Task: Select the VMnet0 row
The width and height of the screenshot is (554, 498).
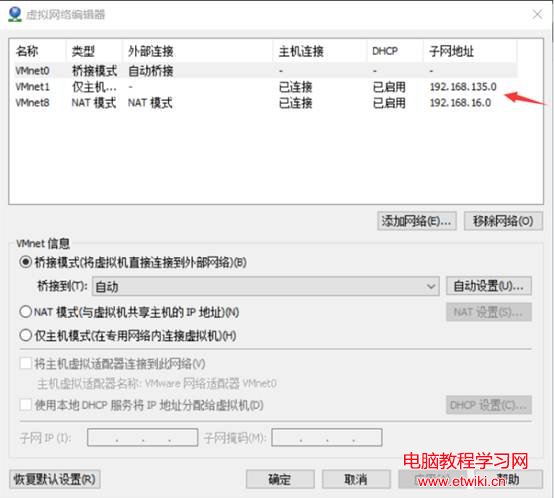Action: (x=265, y=71)
